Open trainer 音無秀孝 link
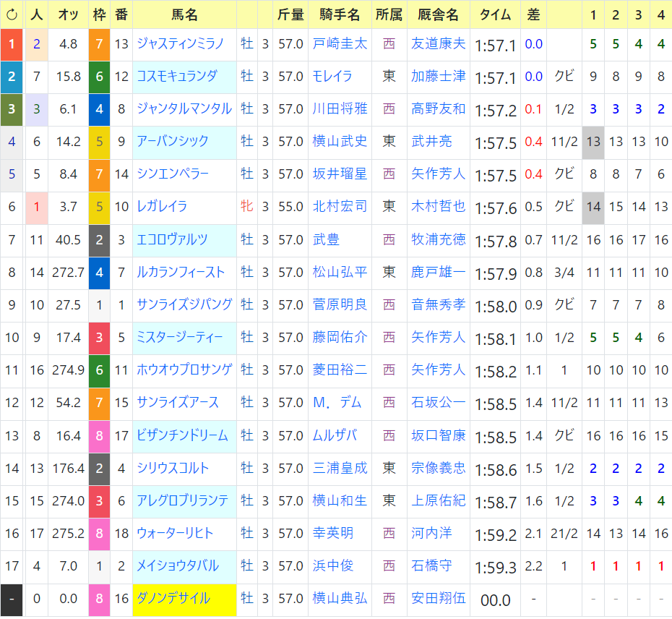Image resolution: width=672 pixels, height=619 pixels. [x=439, y=305]
